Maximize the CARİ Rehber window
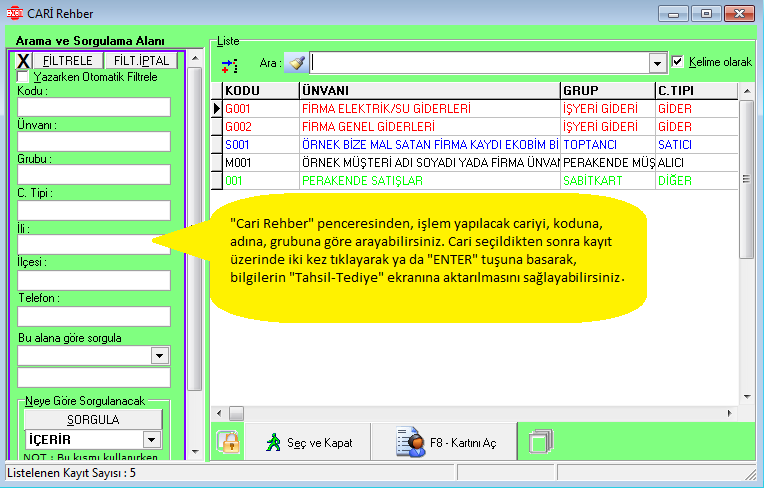Image resolution: width=764 pixels, height=488 pixels. tap(706, 14)
